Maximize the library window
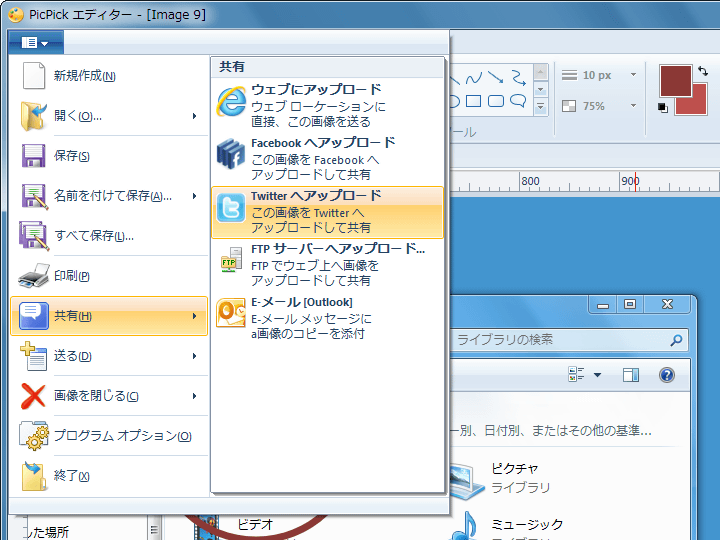The height and width of the screenshot is (540, 720). pyautogui.click(x=630, y=304)
